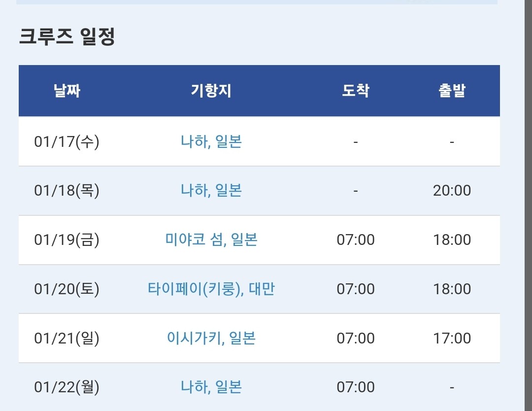Open the 미야코 섬, 일본 port link
This screenshot has width=532, height=411.
211,240
